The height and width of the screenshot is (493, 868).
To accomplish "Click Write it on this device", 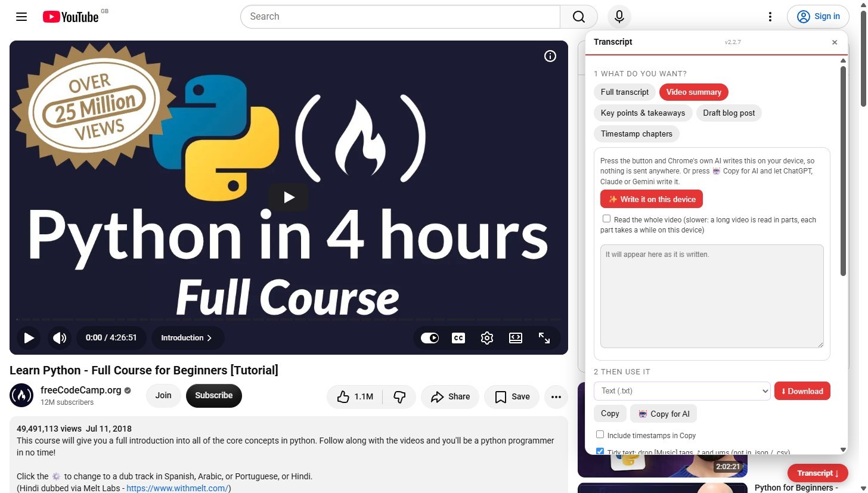I will point(652,199).
